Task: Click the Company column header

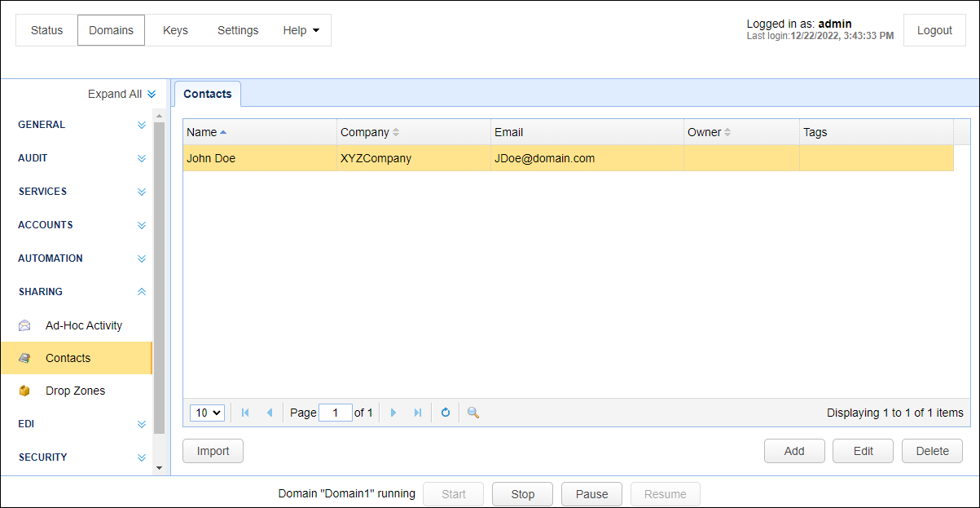Action: pyautogui.click(x=414, y=132)
